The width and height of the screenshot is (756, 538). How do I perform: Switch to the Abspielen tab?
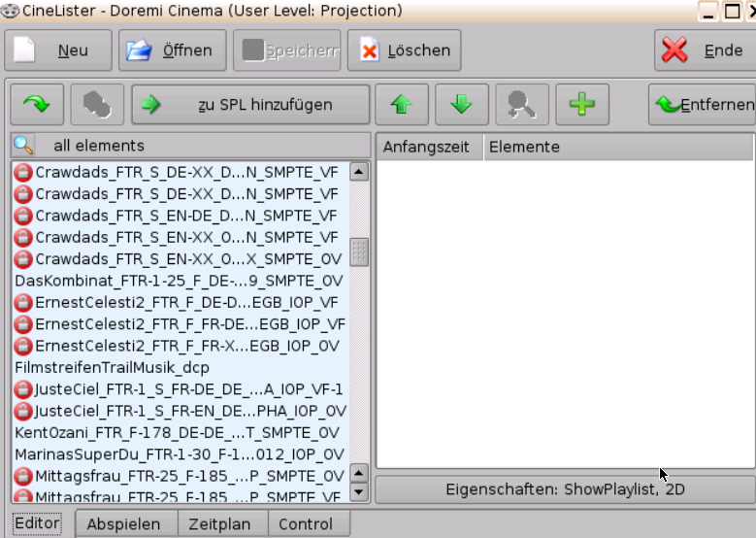click(123, 524)
